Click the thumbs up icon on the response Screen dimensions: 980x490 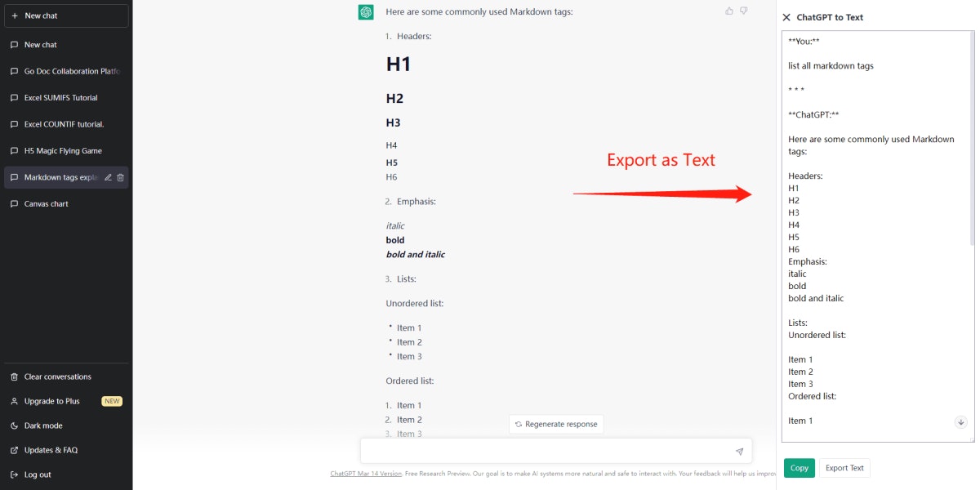[729, 11]
